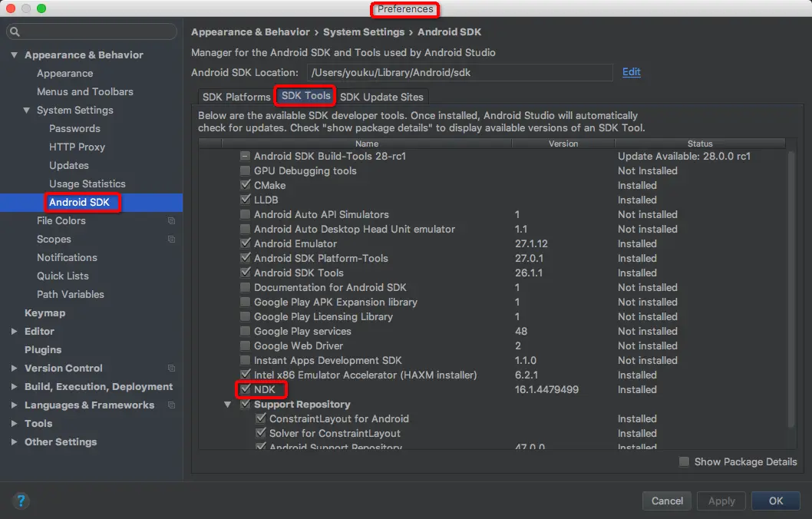Viewport: 812px width, 519px height.
Task: Expand the Tools section arrow
Action: [14, 424]
